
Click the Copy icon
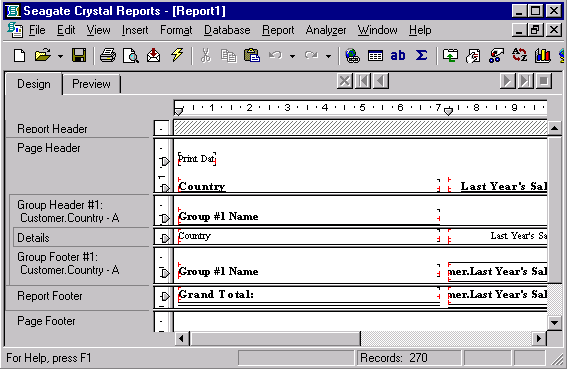(228, 56)
